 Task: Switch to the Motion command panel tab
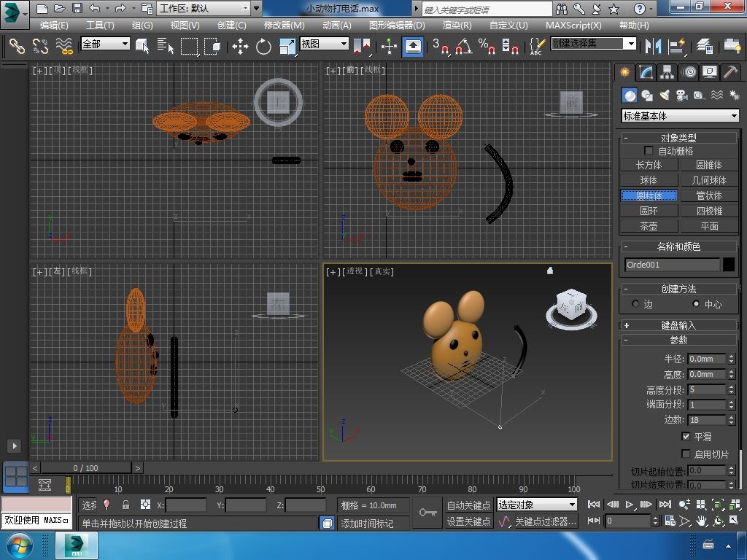(x=689, y=72)
